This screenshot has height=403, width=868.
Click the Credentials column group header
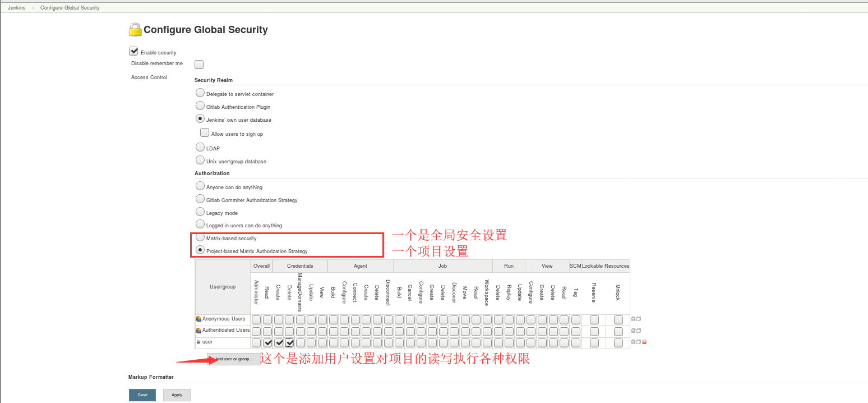tap(300, 266)
